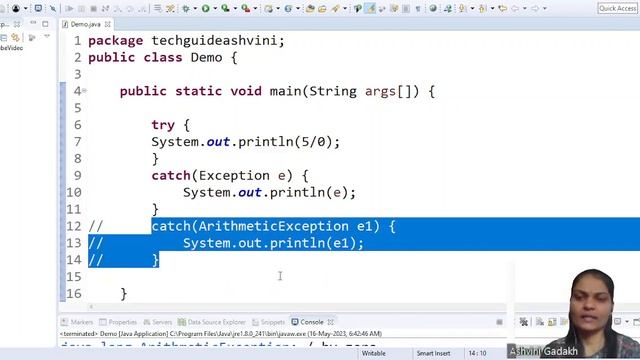Click the Open Type icon
640x360 pixels.
coord(310,8)
